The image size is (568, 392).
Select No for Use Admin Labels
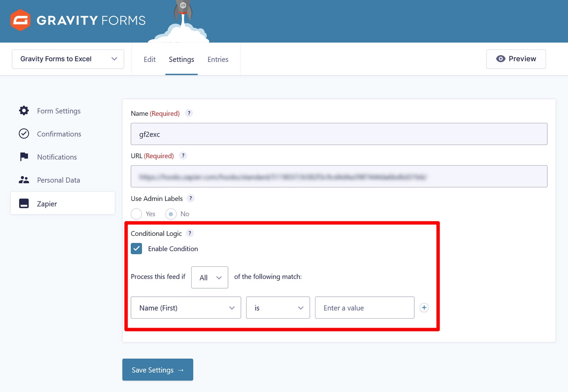point(171,214)
